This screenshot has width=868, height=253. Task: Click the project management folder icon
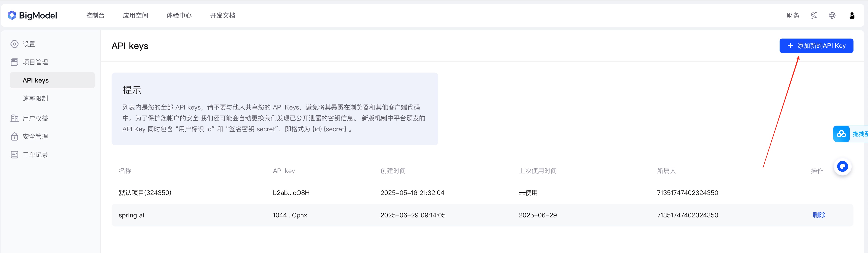tap(15, 62)
